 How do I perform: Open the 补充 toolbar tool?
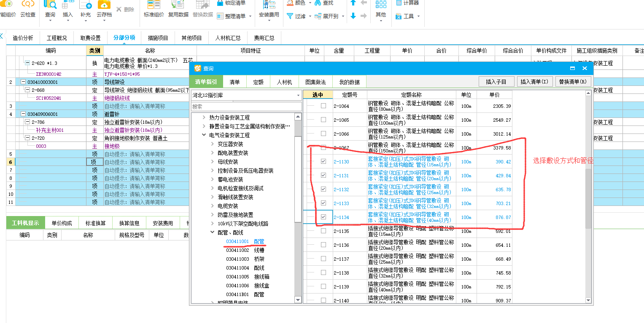click(85, 9)
